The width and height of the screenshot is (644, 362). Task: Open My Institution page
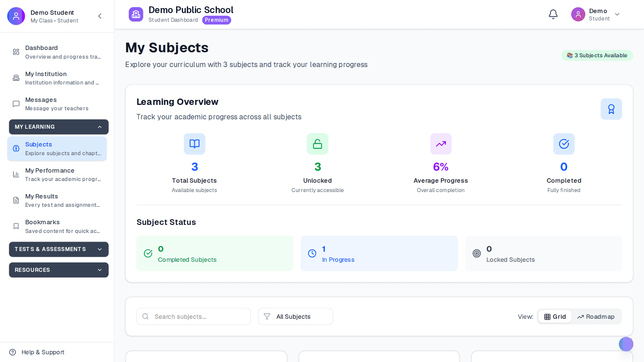[57, 78]
